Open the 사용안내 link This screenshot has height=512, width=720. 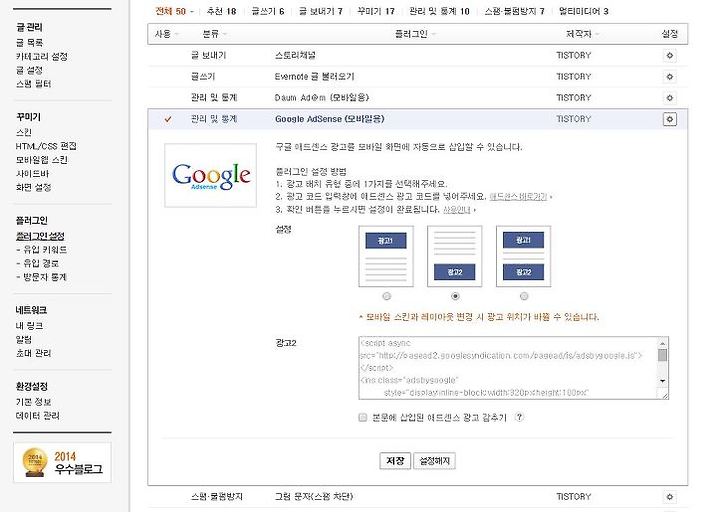click(x=457, y=209)
